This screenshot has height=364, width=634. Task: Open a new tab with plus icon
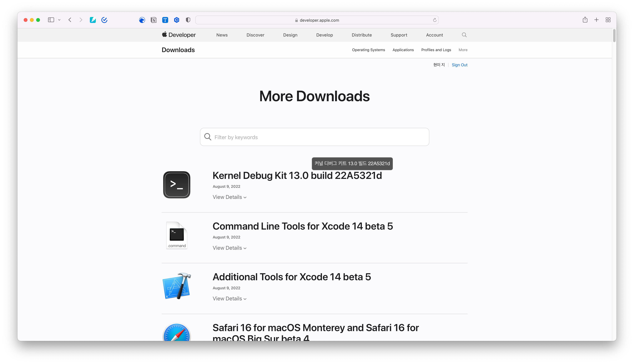(597, 20)
